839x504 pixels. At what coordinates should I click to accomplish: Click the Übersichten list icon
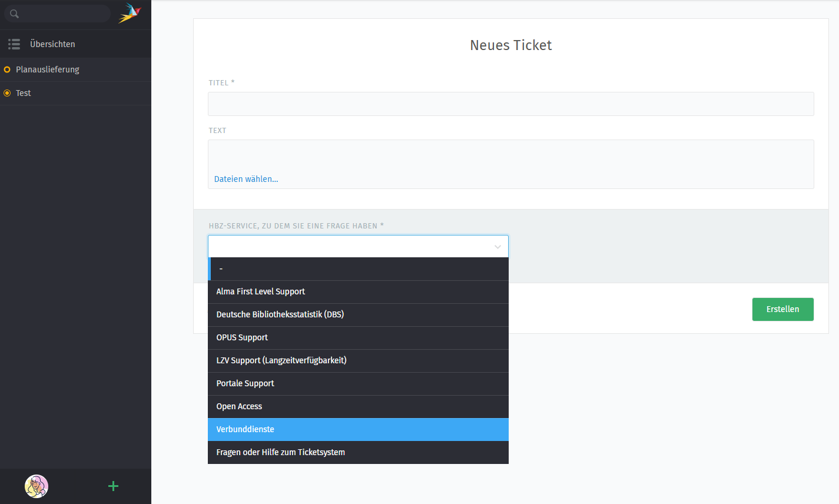(x=14, y=44)
